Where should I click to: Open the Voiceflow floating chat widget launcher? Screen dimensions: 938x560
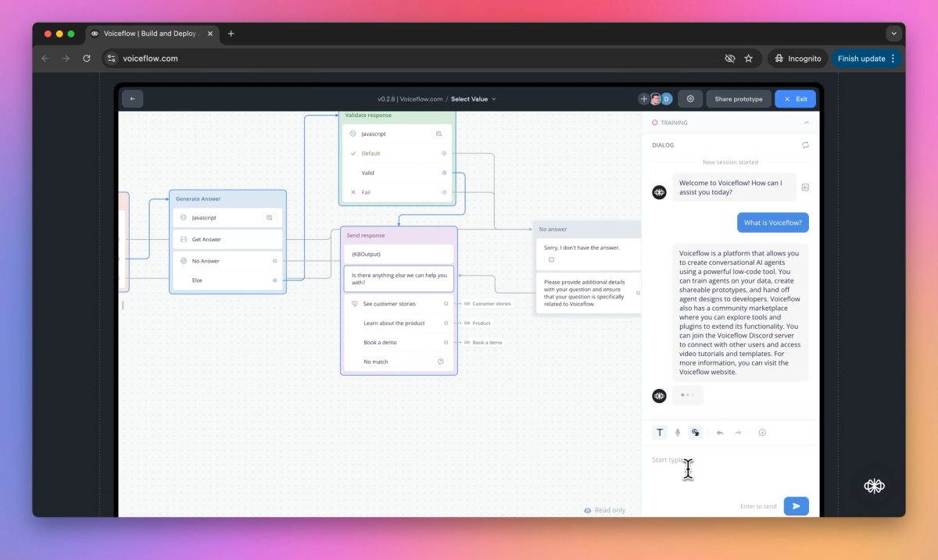[x=874, y=486]
